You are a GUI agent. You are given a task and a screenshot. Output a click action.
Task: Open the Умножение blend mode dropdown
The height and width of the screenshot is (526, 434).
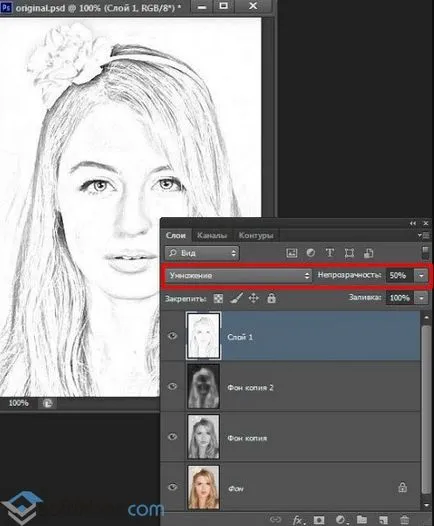click(x=238, y=275)
